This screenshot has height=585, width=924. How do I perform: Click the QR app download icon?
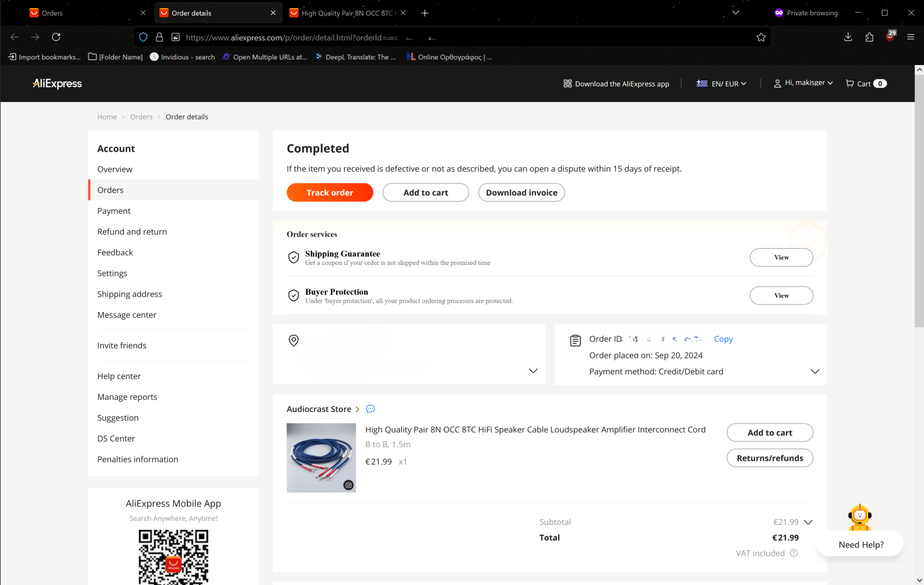tap(567, 83)
